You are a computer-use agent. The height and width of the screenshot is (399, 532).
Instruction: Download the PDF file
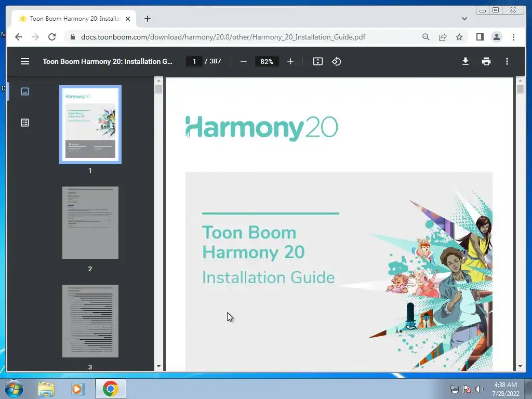465,61
